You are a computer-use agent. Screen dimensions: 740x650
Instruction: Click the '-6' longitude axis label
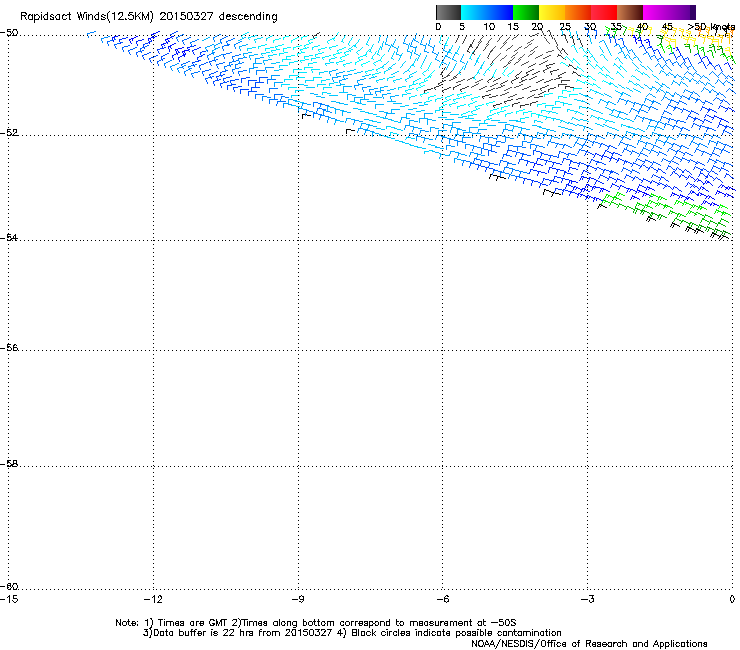442,599
